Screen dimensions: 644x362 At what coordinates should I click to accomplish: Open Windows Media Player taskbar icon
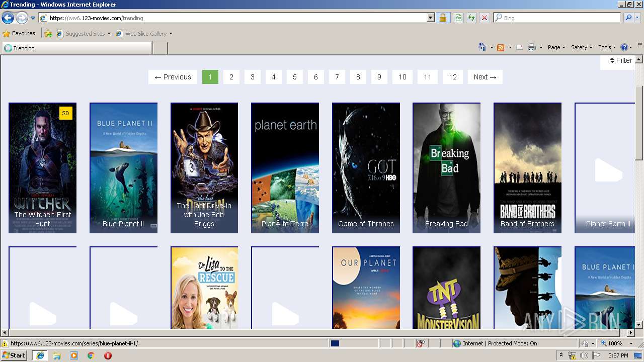pos(74,355)
